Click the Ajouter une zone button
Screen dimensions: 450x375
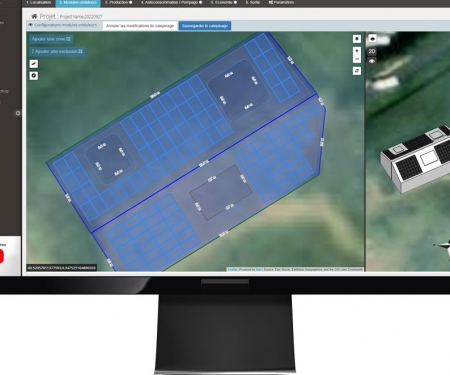[x=51, y=39]
